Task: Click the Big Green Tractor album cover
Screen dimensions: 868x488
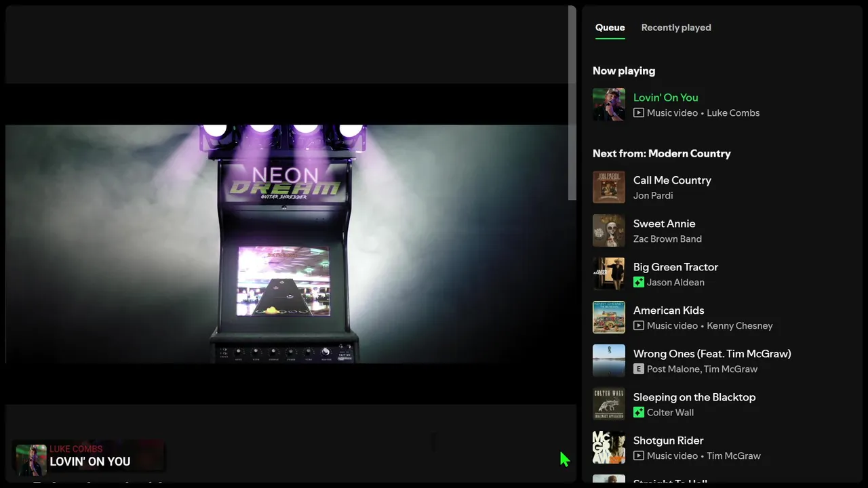Action: (x=609, y=274)
